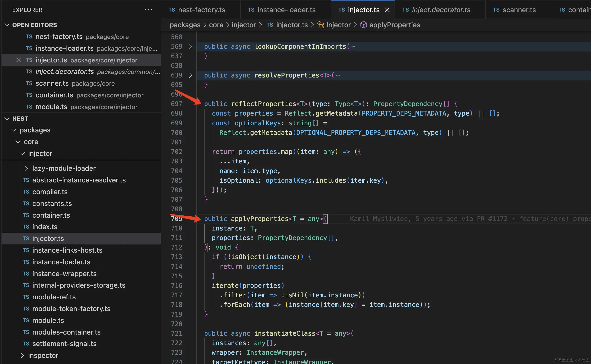The width and height of the screenshot is (591, 364).
Task: Click the TS icon on the nest-factory.ts tab
Action: pyautogui.click(x=172, y=10)
